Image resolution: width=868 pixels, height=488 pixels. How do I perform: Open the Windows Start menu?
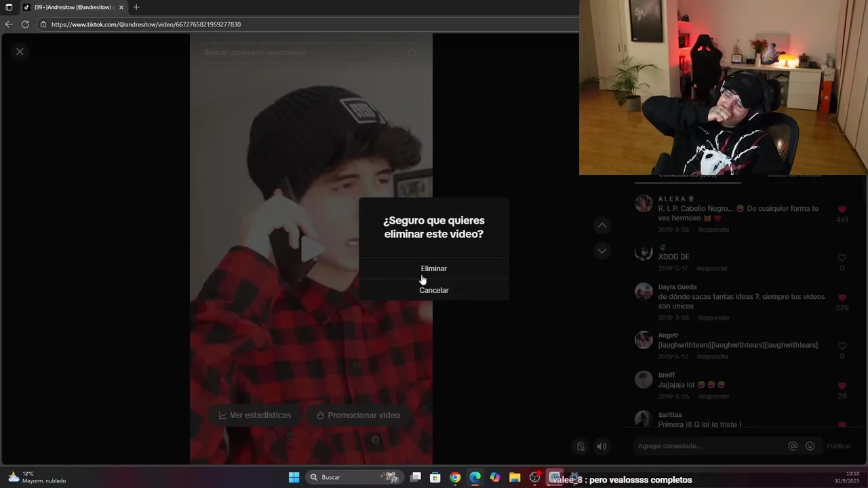(294, 477)
